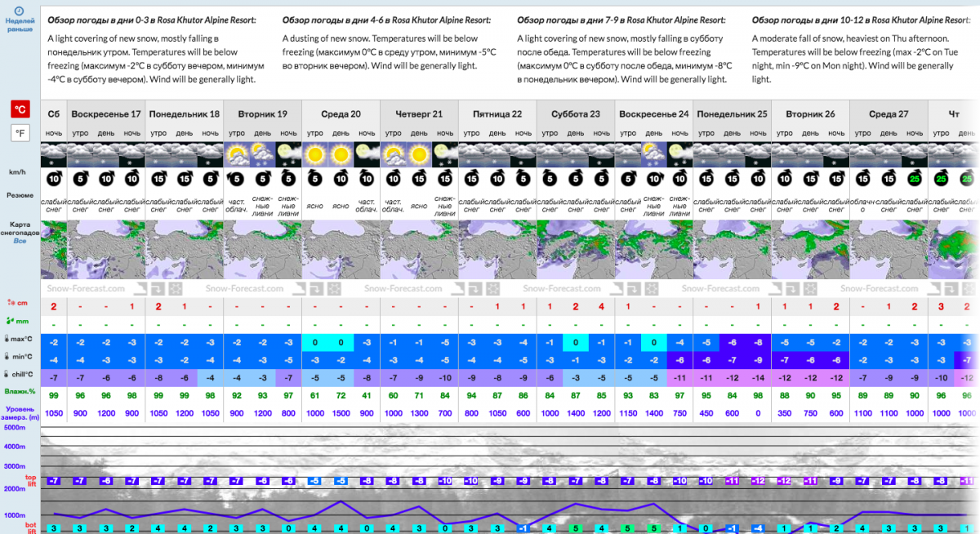Click wind arrow icon for Вторник 19 утро

pyautogui.click(x=237, y=179)
